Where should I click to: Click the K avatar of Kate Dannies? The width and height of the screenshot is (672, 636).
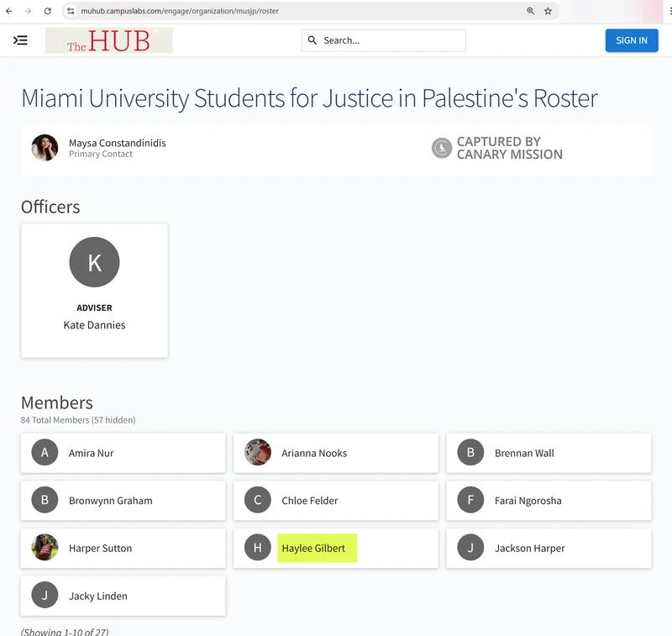(94, 262)
